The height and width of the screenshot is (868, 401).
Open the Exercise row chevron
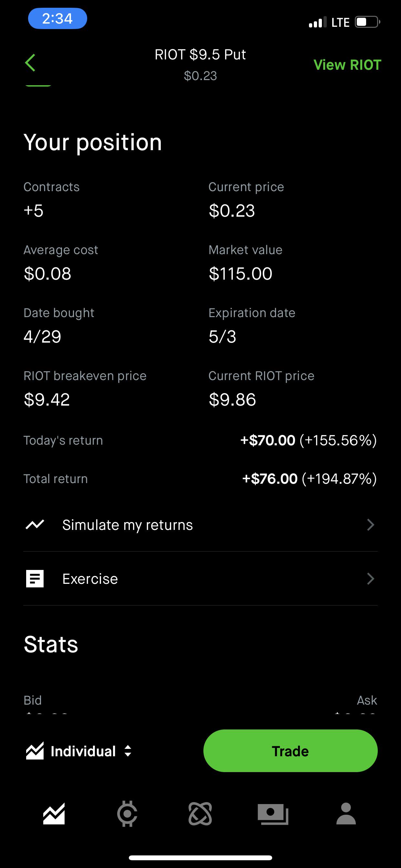pyautogui.click(x=370, y=579)
